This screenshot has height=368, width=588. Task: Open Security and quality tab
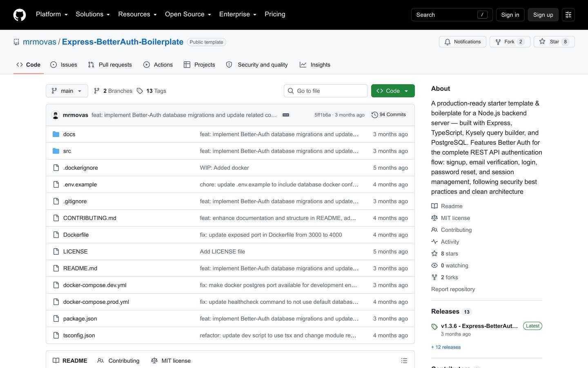pyautogui.click(x=257, y=65)
